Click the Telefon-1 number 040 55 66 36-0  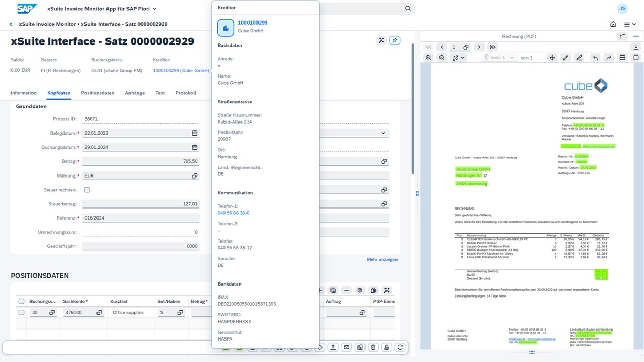click(x=233, y=213)
